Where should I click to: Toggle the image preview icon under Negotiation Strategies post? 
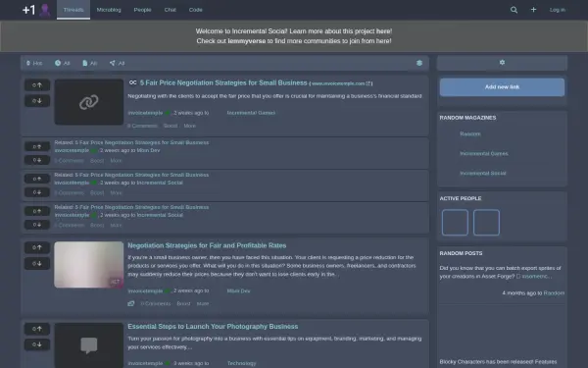131,303
